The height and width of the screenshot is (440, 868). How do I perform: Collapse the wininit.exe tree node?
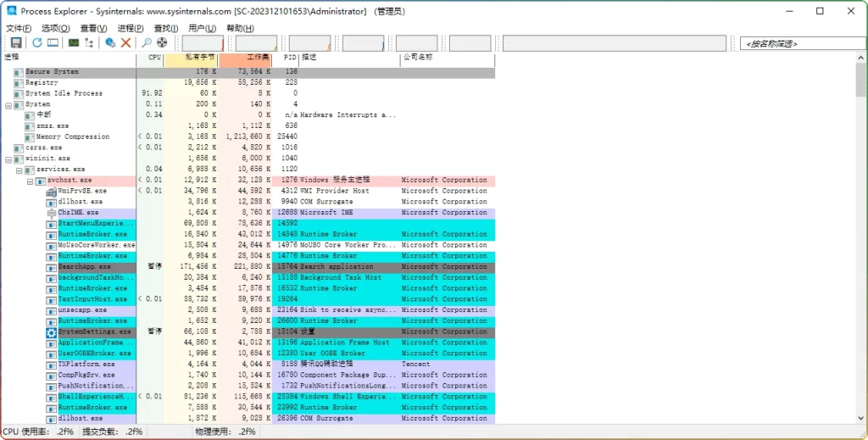[x=8, y=159]
